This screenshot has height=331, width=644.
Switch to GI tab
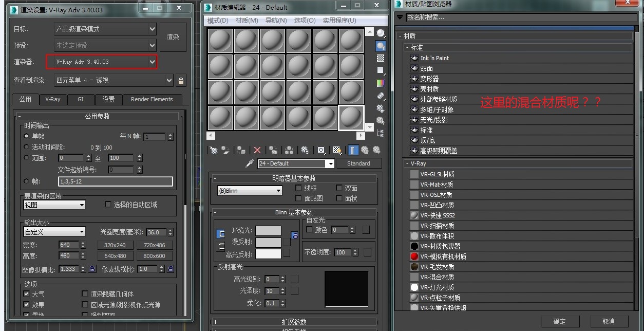[81, 99]
